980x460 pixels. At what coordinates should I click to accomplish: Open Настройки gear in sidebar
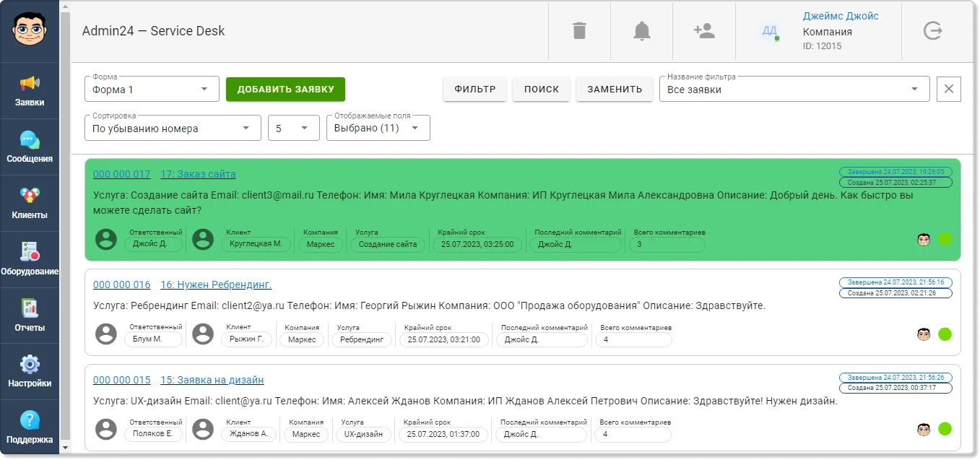30,373
